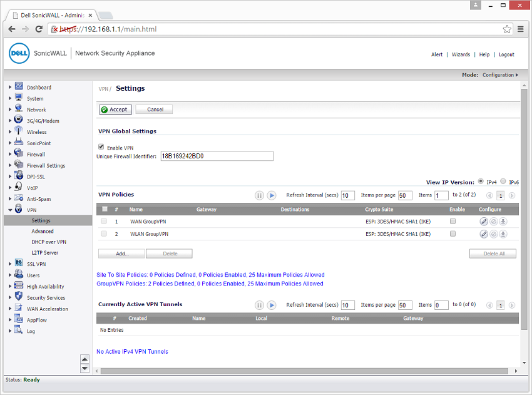Reload the browser page
The height and width of the screenshot is (395, 532).
(39, 29)
